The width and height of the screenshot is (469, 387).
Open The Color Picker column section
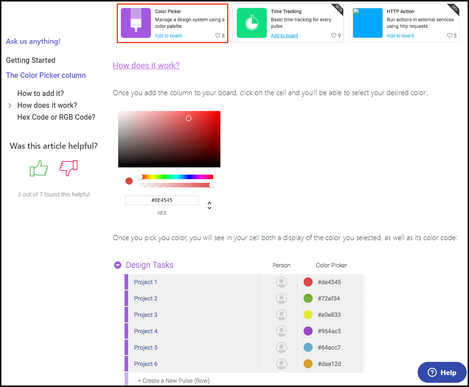pyautogui.click(x=46, y=75)
